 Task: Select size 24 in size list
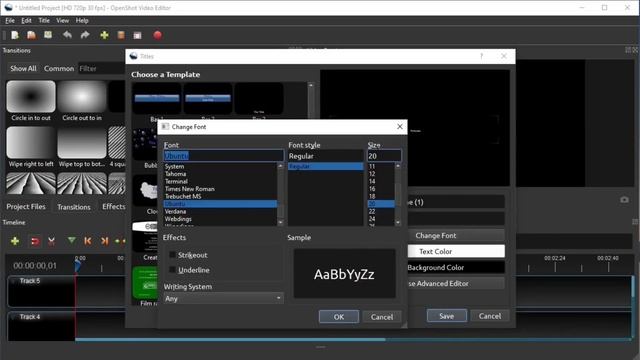pyautogui.click(x=372, y=219)
